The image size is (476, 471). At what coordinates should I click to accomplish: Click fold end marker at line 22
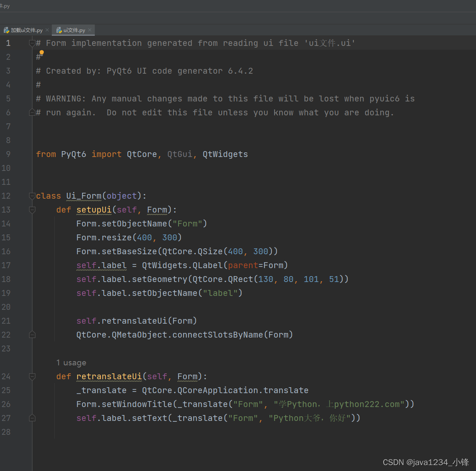click(32, 335)
